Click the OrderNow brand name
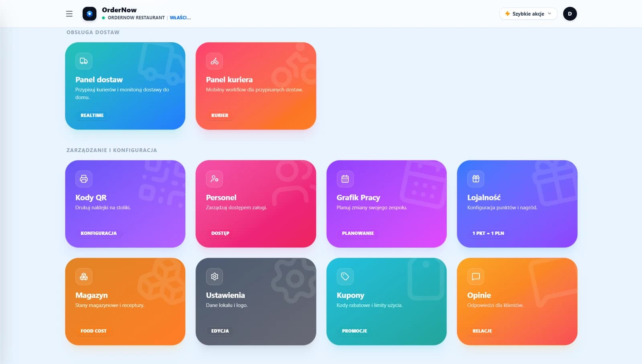Image resolution: width=642 pixels, height=364 pixels. pyautogui.click(x=119, y=10)
